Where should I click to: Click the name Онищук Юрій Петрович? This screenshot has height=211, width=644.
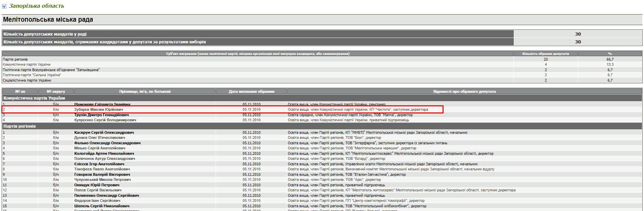coord(97,185)
